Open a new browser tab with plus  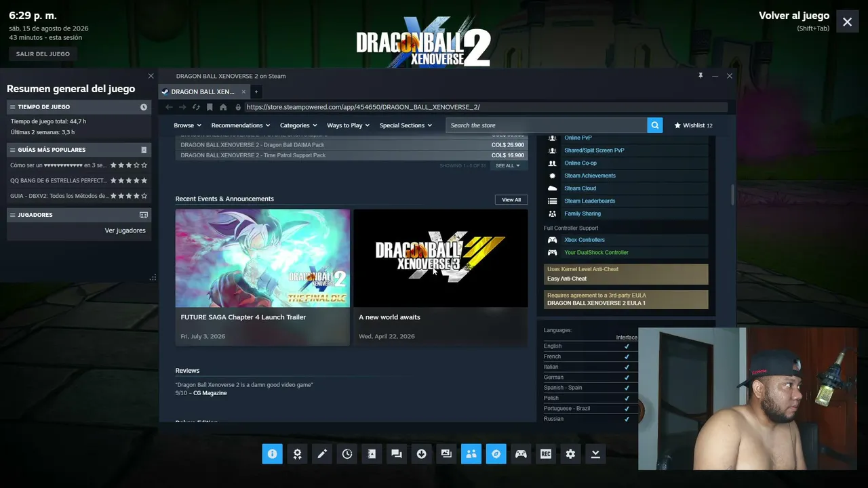(x=256, y=91)
